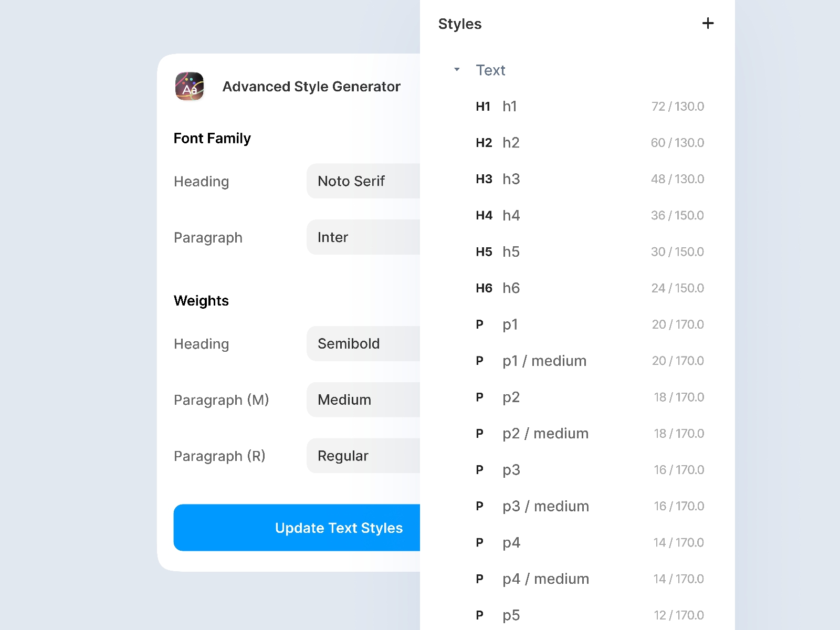Click the H1 style type icon

pyautogui.click(x=483, y=107)
